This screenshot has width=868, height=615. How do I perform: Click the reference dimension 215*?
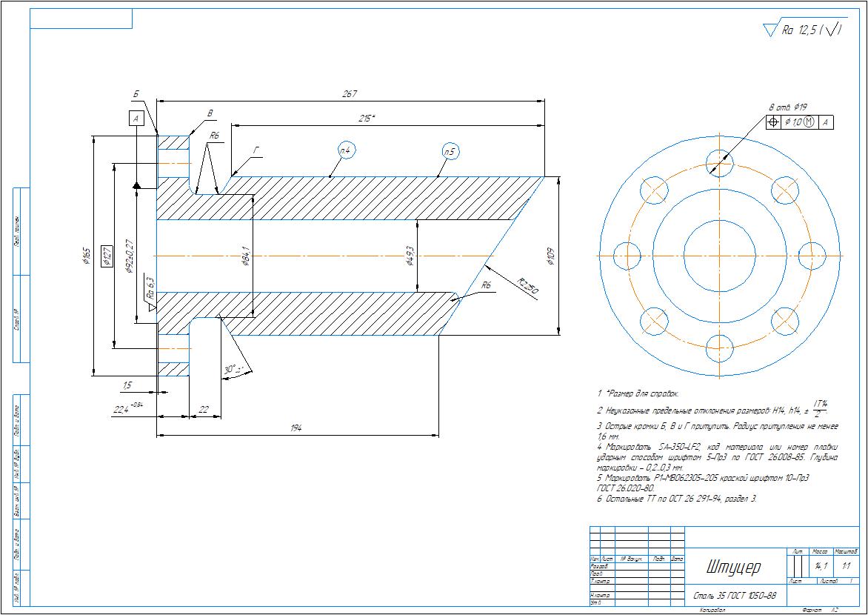coord(367,119)
